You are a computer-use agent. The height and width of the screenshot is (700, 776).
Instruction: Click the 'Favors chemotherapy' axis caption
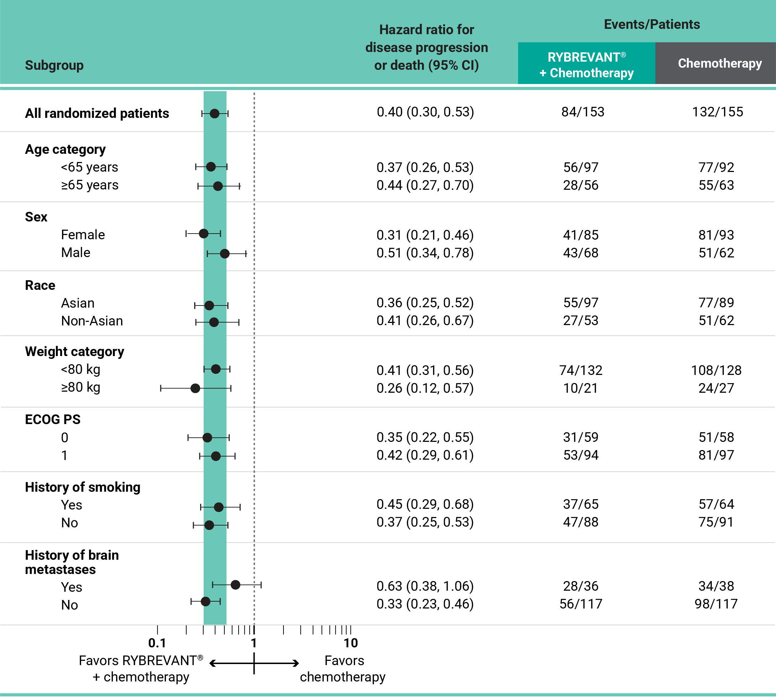point(343,669)
